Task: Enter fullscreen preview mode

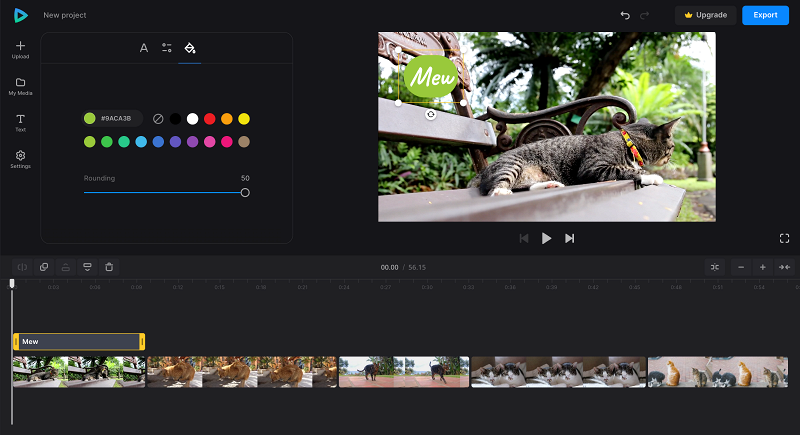Action: click(784, 239)
